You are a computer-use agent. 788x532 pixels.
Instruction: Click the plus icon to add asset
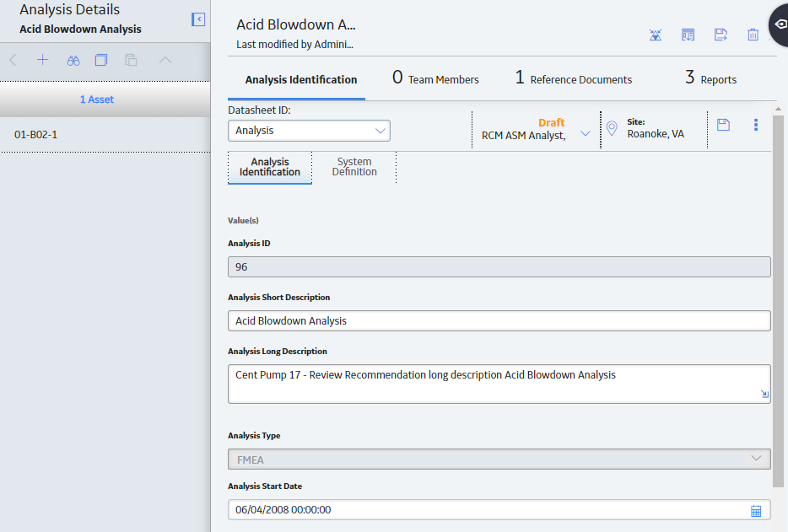[x=43, y=61]
